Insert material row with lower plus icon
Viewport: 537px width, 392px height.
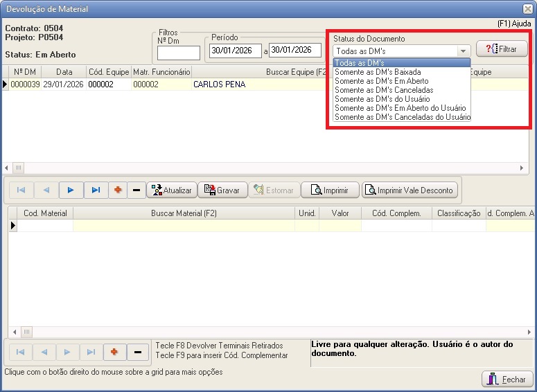click(114, 353)
